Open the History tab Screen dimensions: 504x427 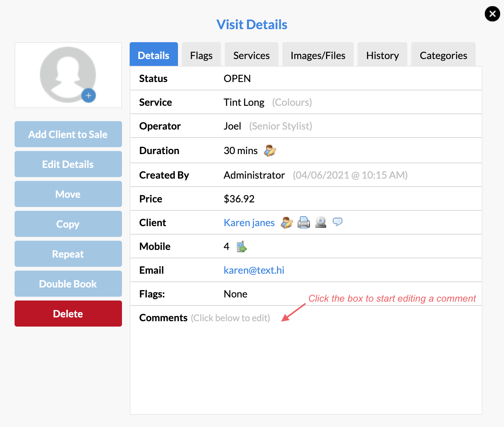tap(382, 55)
